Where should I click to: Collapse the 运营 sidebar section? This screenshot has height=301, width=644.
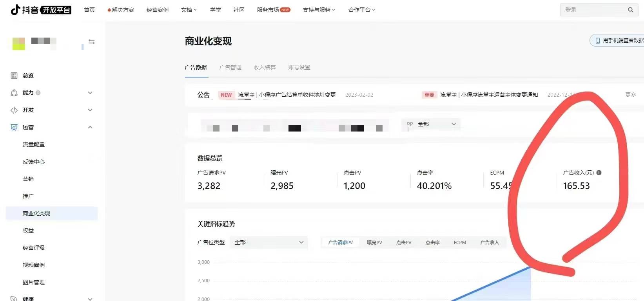90,127
